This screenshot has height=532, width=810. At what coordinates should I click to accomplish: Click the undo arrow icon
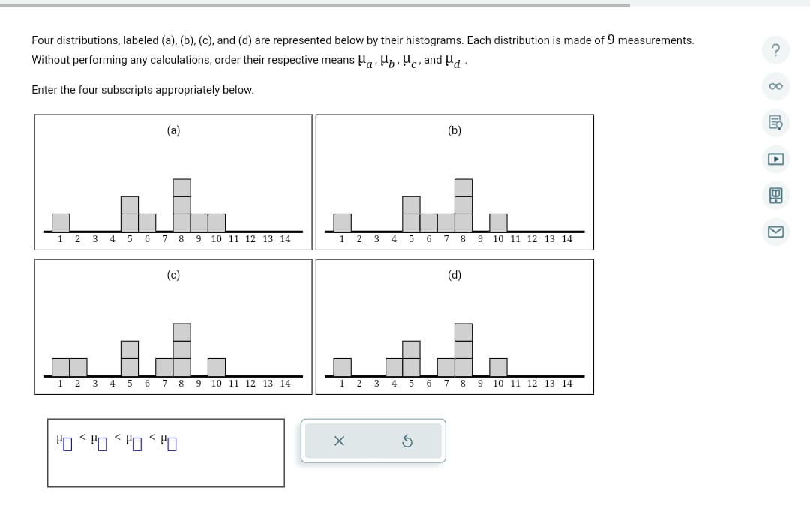click(407, 441)
